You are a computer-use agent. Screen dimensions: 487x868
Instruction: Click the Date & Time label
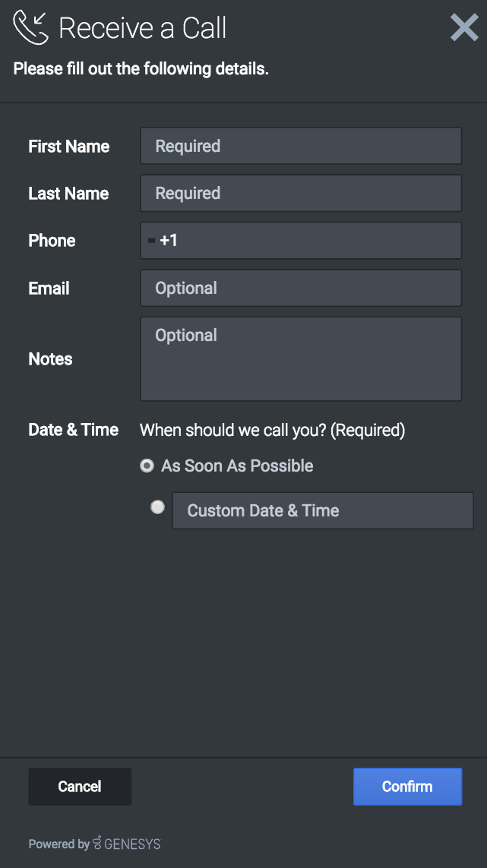point(73,430)
